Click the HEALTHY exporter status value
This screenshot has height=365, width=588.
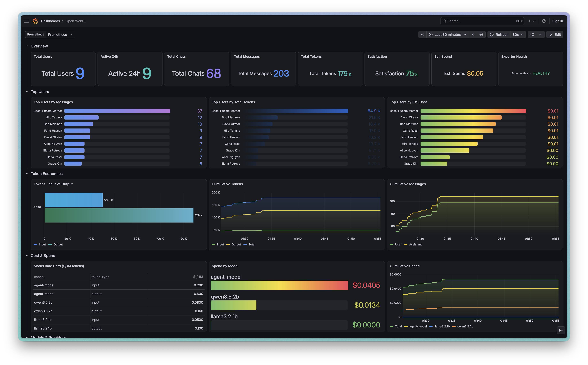point(541,73)
